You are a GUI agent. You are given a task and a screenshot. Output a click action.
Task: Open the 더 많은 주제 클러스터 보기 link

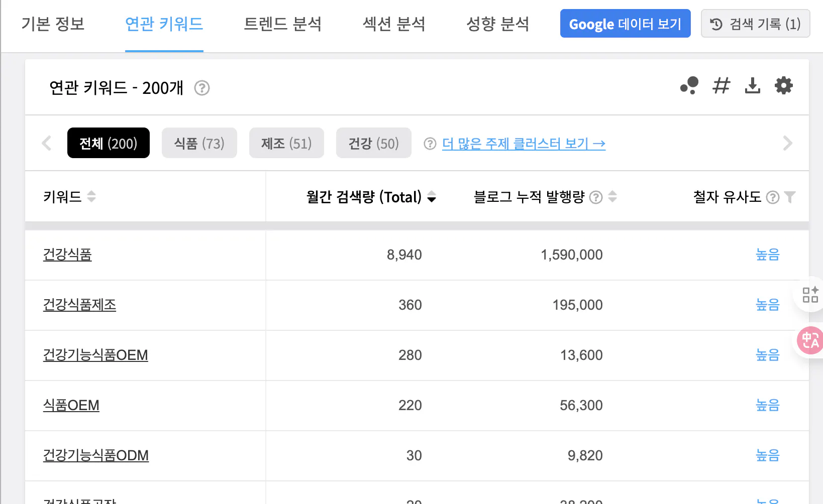[x=524, y=144]
